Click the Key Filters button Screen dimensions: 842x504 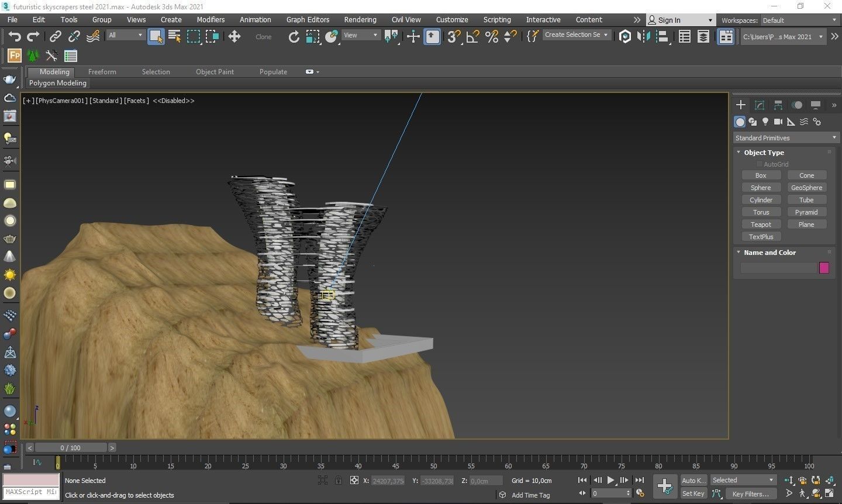click(750, 494)
